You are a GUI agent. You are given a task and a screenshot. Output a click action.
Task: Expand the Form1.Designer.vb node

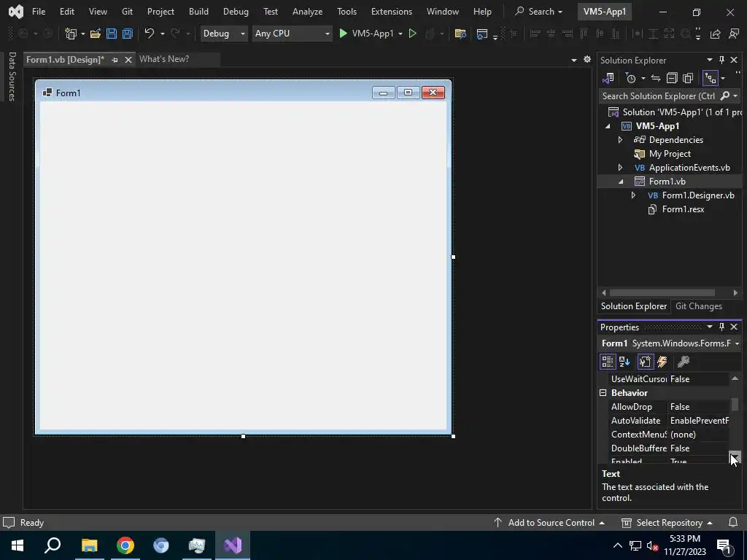[x=633, y=195]
